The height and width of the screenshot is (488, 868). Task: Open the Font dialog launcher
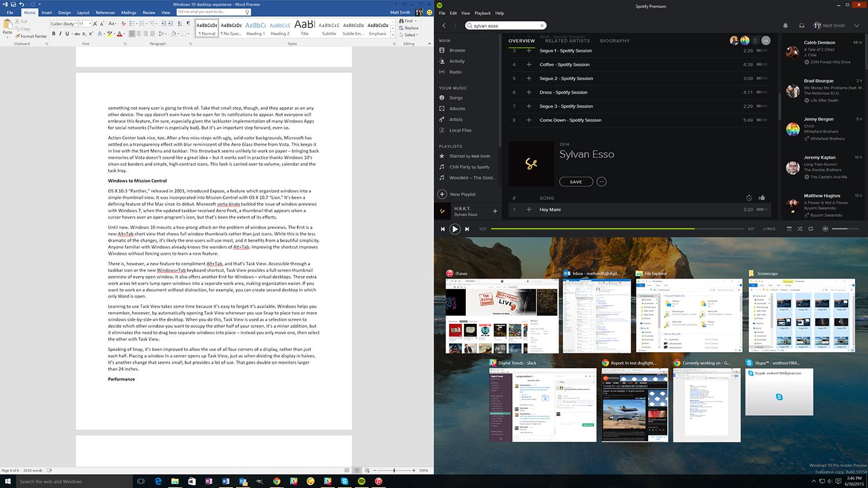[x=124, y=43]
